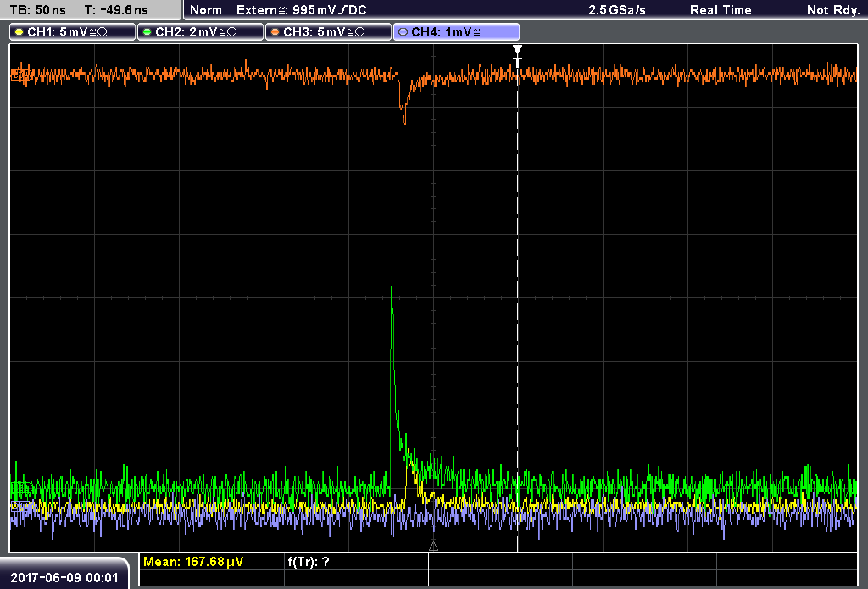Click the trigger position T marker at top
The height and width of the screenshot is (589, 868).
pos(517,56)
